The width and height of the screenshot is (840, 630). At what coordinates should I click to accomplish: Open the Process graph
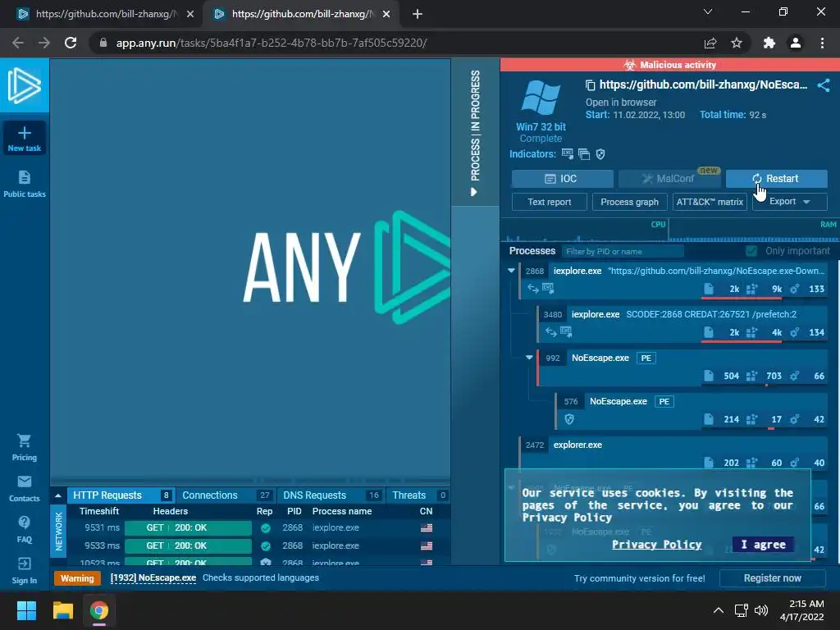coord(629,202)
